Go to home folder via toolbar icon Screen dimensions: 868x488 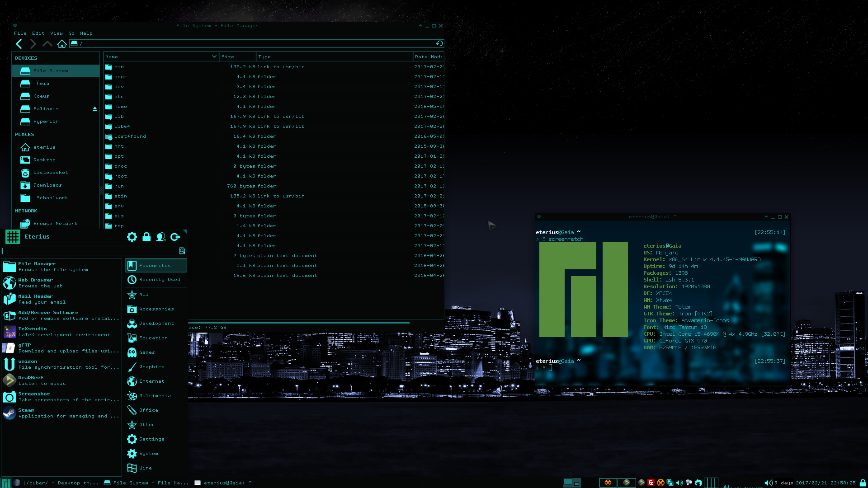coord(62,44)
